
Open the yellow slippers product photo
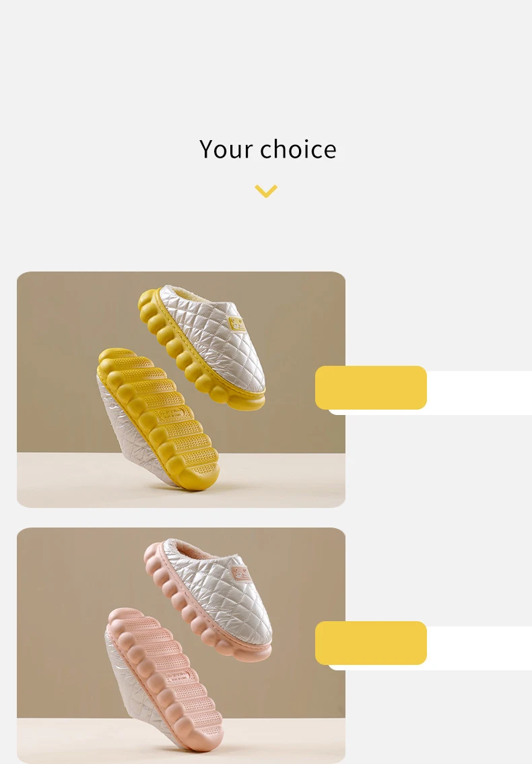click(180, 389)
